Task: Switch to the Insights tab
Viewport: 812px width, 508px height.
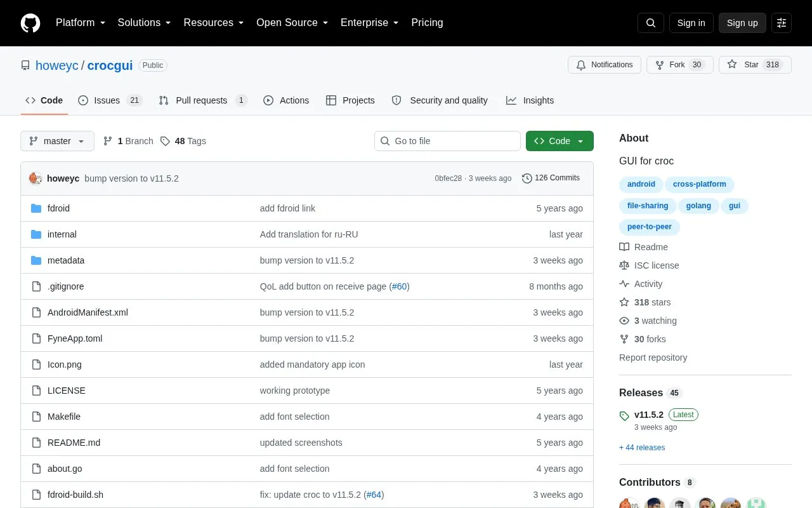Action: tap(530, 100)
